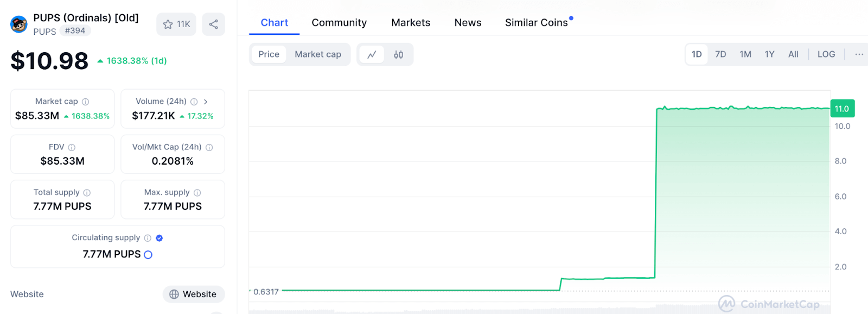Select the line chart icon

point(372,54)
